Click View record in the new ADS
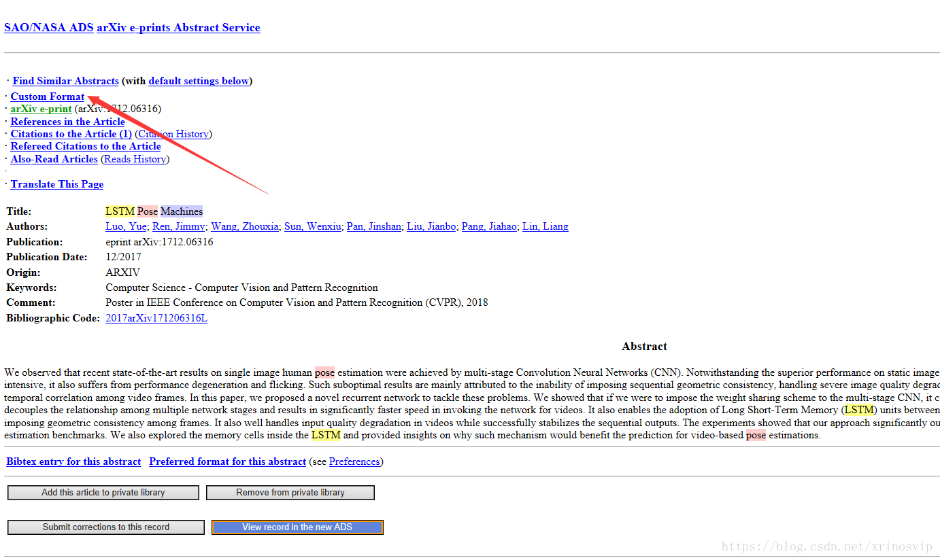 coord(297,527)
